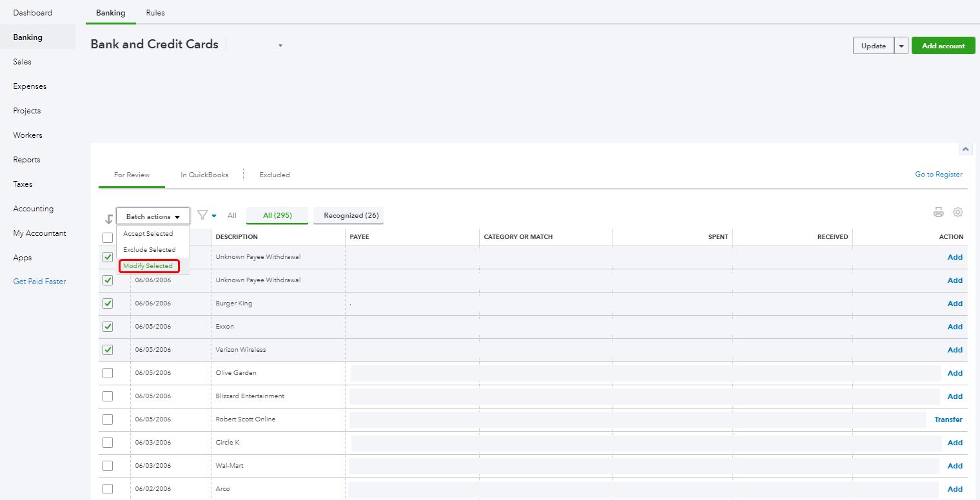Sort by CATEGORY OR MATCH column header

tap(518, 237)
